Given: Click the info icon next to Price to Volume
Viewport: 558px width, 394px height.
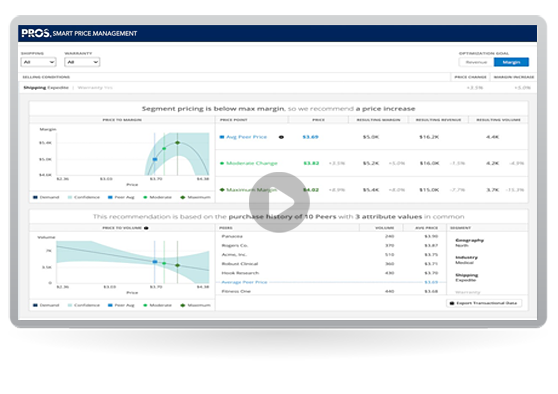Looking at the screenshot, I should pos(146,228).
